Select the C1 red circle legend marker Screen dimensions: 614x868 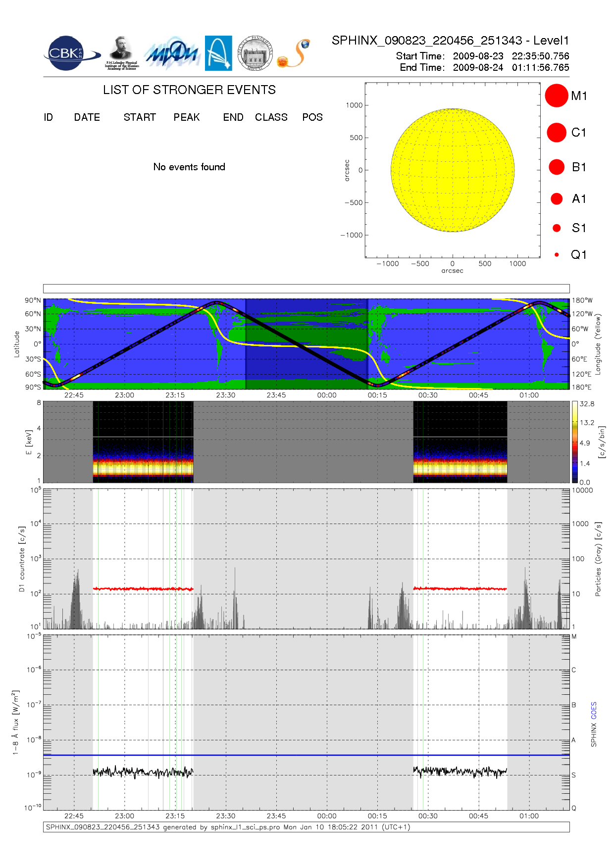(x=556, y=133)
